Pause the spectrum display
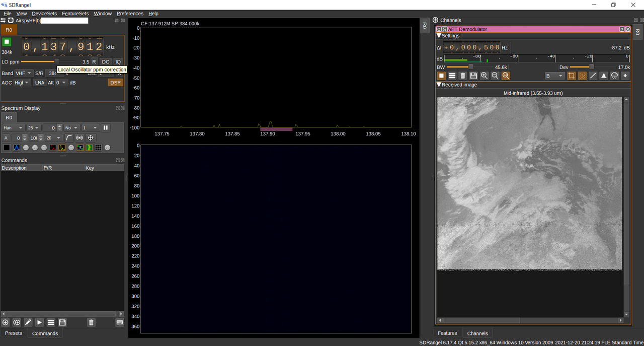The image size is (644, 346). (x=106, y=128)
